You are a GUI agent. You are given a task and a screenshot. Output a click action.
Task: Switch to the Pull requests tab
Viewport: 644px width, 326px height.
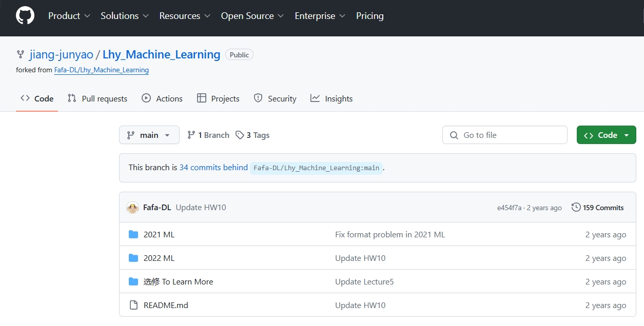(x=97, y=98)
